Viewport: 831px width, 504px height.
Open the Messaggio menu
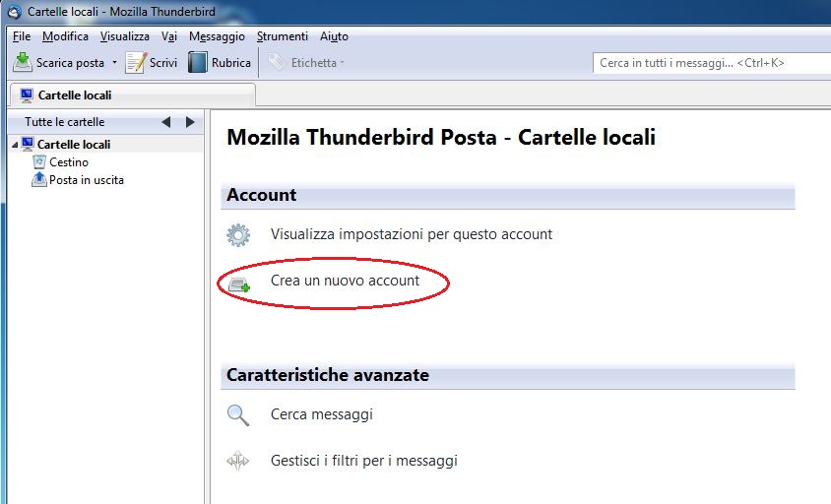[217, 36]
